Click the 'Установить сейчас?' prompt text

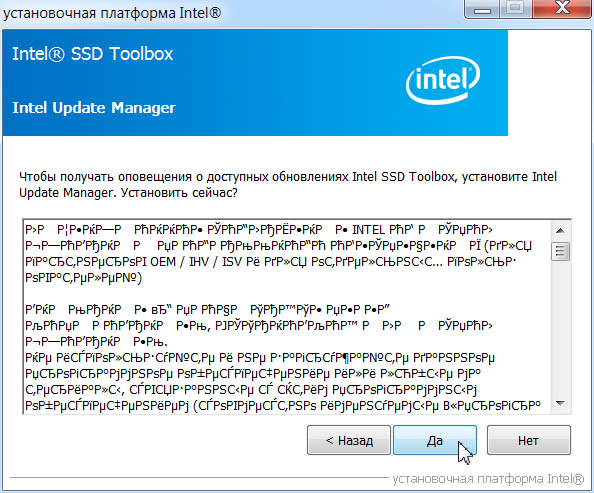[x=179, y=193]
